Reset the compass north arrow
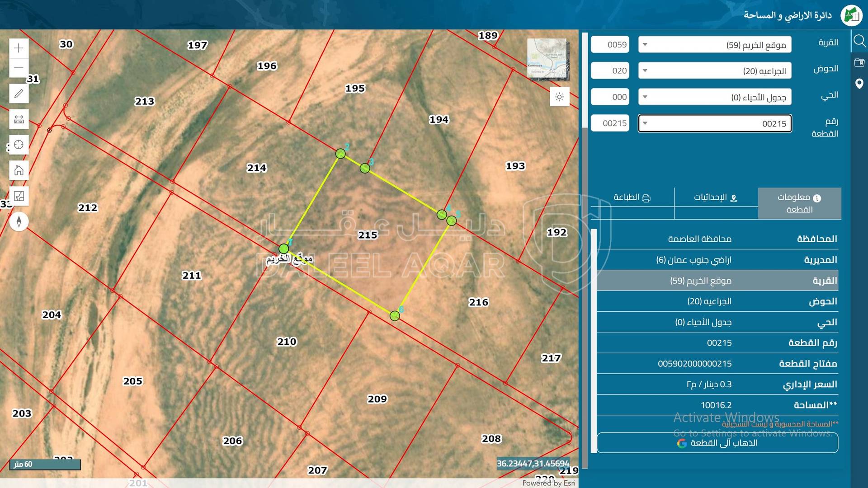 click(x=19, y=221)
